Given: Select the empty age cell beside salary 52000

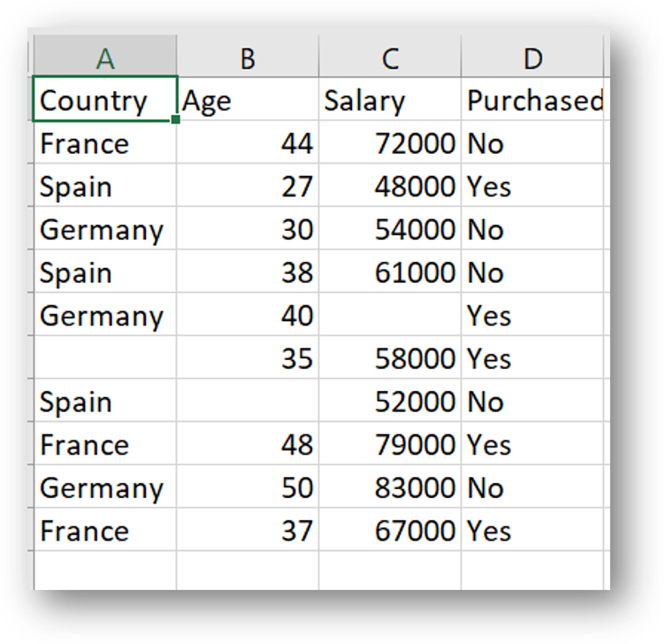Looking at the screenshot, I should pos(248,401).
